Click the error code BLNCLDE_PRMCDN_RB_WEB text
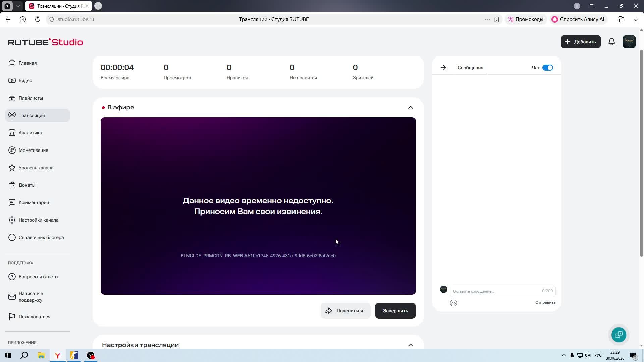This screenshot has height=362, width=644. pyautogui.click(x=258, y=256)
